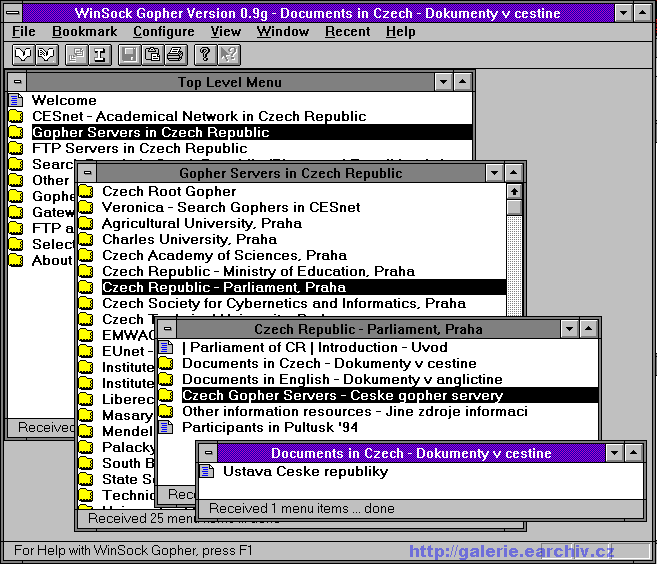Click the clipboard paste toolbar icon
Image resolution: width=657 pixels, height=564 pixels.
click(153, 54)
